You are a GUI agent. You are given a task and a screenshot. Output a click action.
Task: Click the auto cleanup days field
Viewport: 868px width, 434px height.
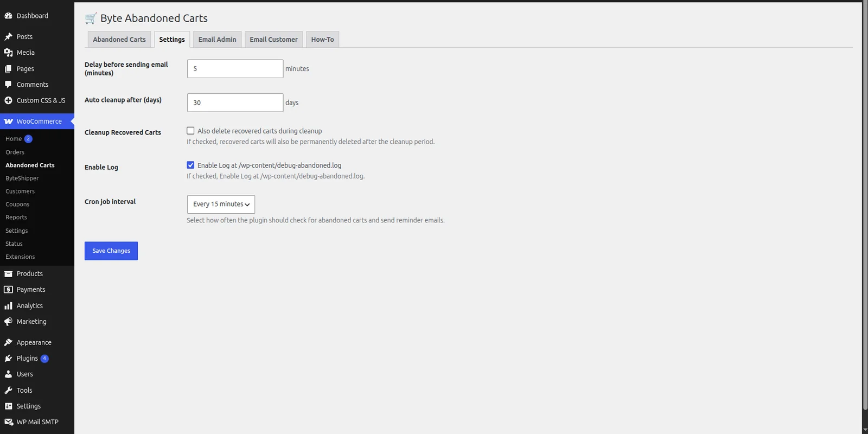click(x=235, y=103)
